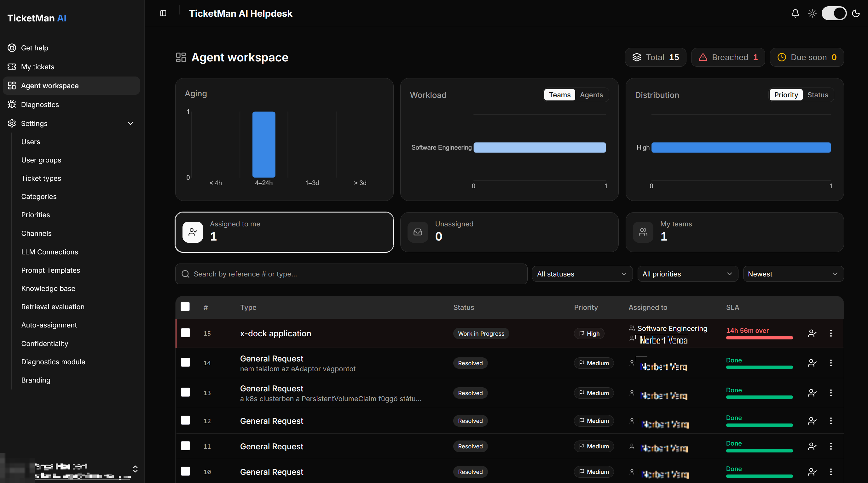Select the Unassigned card
Viewport: 868px width, 483px height.
[509, 232]
